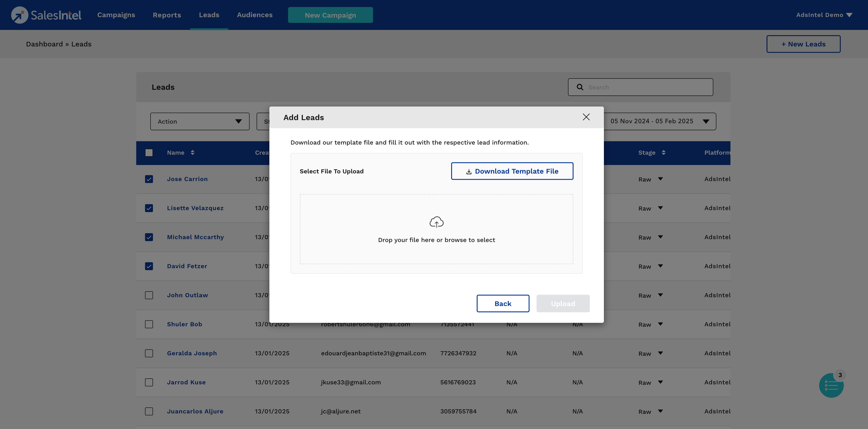The width and height of the screenshot is (868, 429).
Task: Click the SalesIntel logo icon
Action: (20, 15)
